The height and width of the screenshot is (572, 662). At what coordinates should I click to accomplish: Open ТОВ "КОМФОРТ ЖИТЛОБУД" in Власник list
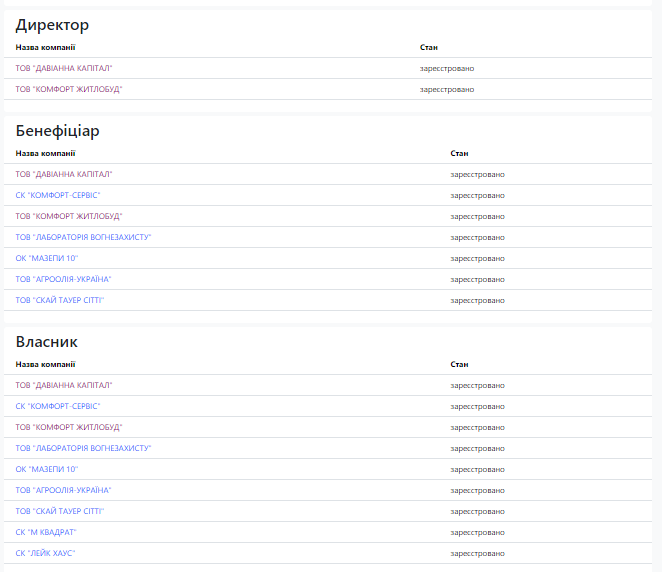click(x=69, y=427)
